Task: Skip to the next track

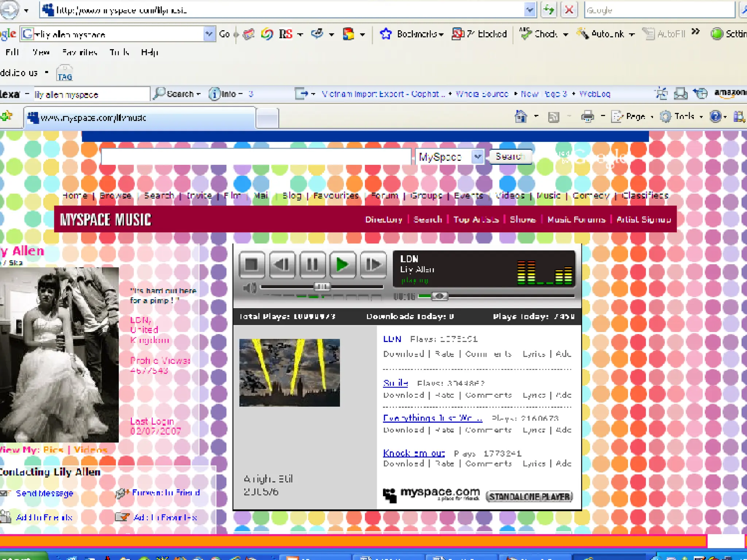Action: 373,265
